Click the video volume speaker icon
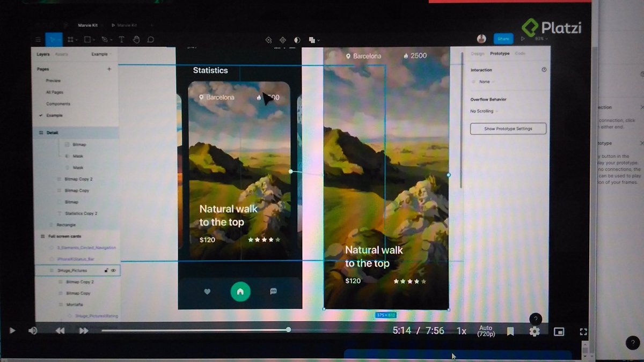This screenshot has height=362, width=644. pyautogui.click(x=33, y=330)
